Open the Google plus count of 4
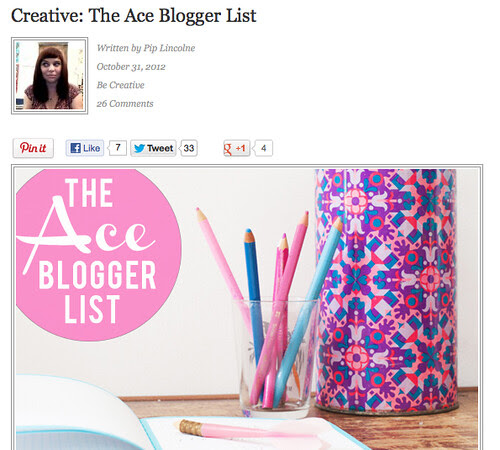 pos(263,148)
